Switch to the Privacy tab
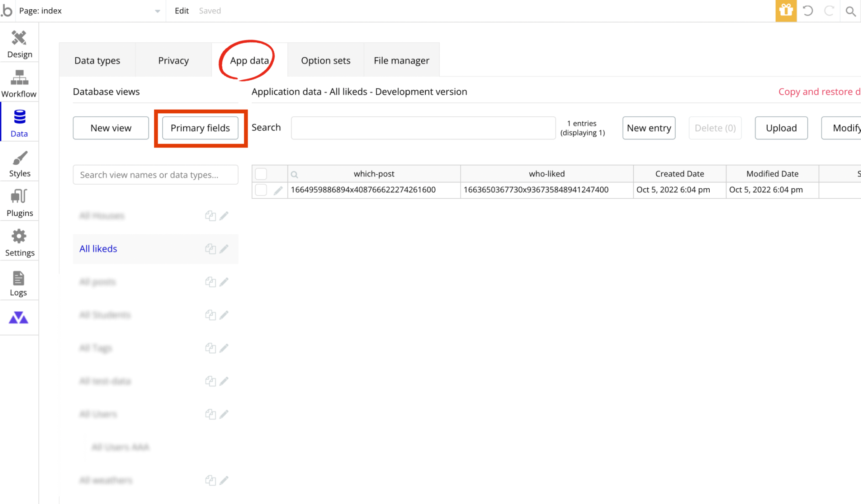This screenshot has width=861, height=504. click(x=173, y=60)
